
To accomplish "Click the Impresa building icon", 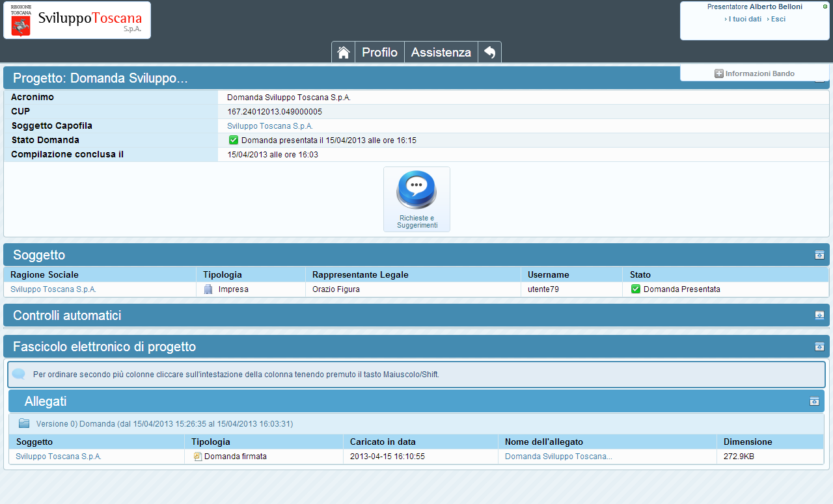I will [x=208, y=289].
